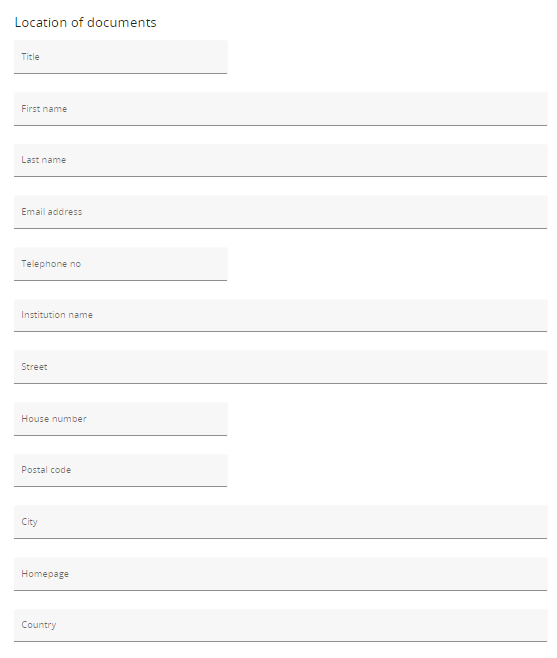Click the 'House number' placeholder text
Image resolution: width=557 pixels, height=658 pixels.
pos(54,418)
